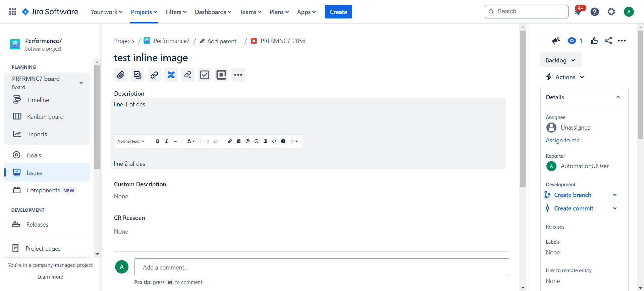Collapse the Details panel
Viewport: 644px width, 291px height.
(x=618, y=97)
